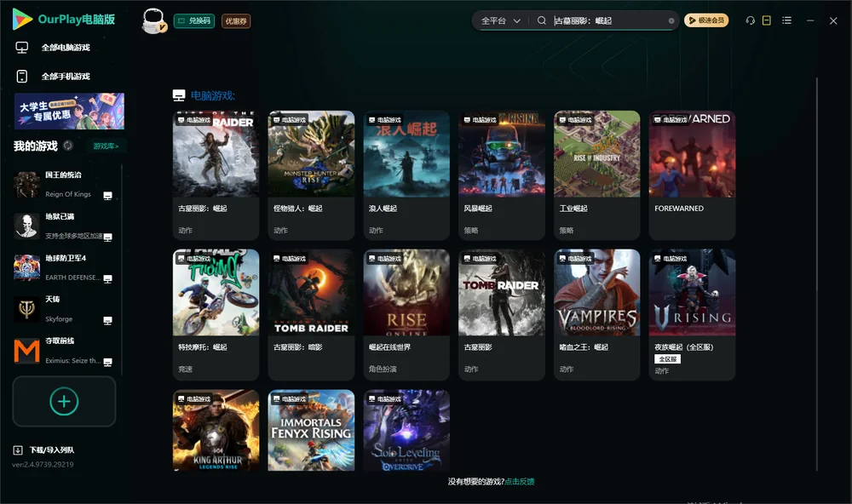Click the 电脑游戏 section monitor icon

tap(179, 95)
